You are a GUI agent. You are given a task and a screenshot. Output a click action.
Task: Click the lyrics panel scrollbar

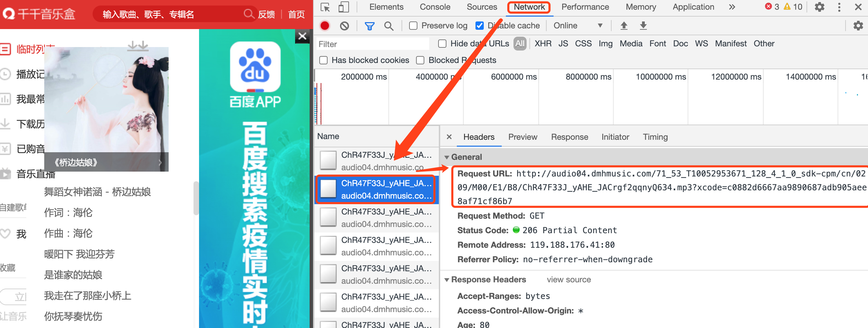coord(196,198)
